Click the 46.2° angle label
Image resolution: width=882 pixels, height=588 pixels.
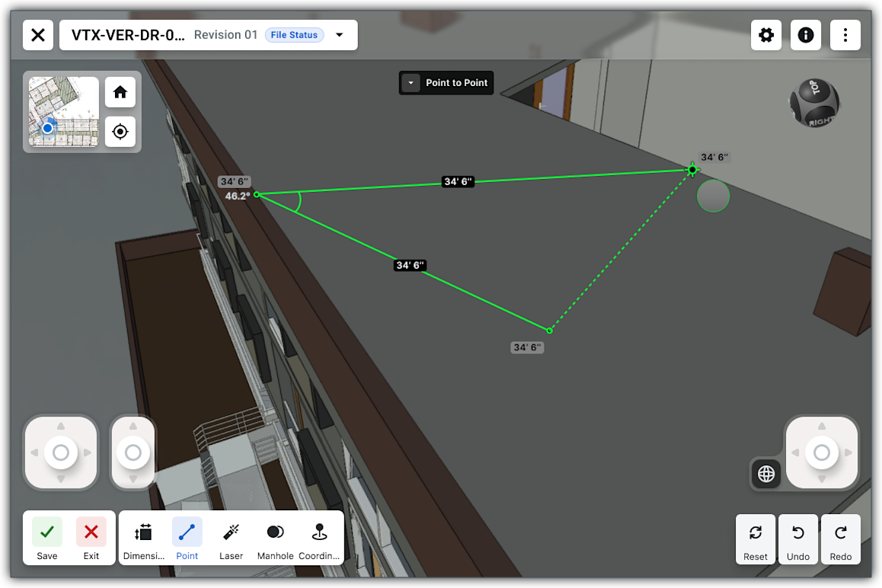[238, 196]
